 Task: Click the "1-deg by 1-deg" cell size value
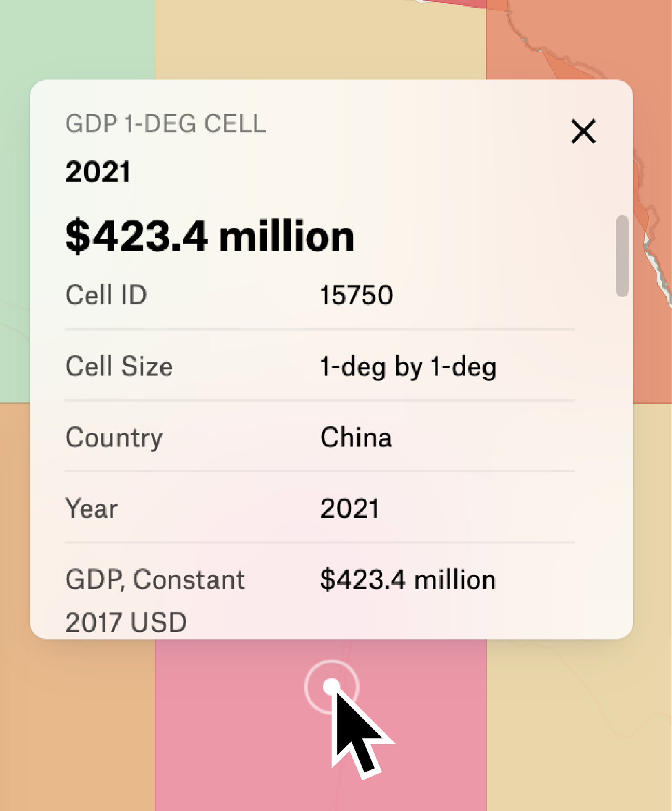click(x=408, y=366)
